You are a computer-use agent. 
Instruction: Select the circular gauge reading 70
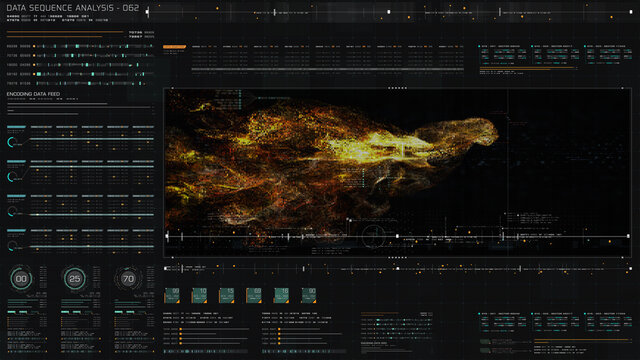click(128, 279)
